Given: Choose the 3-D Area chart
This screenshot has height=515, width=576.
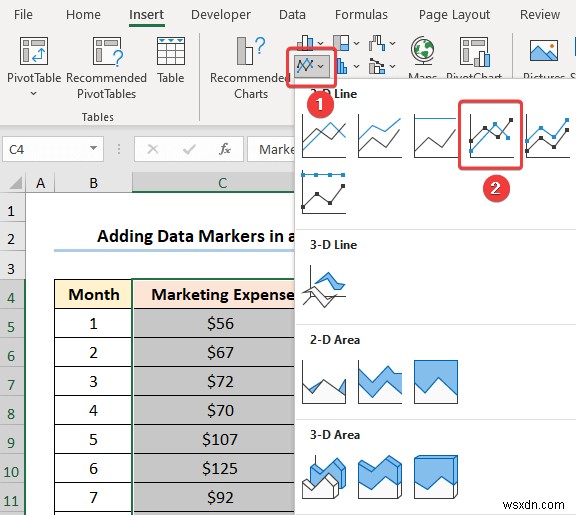Looking at the screenshot, I should [324, 477].
